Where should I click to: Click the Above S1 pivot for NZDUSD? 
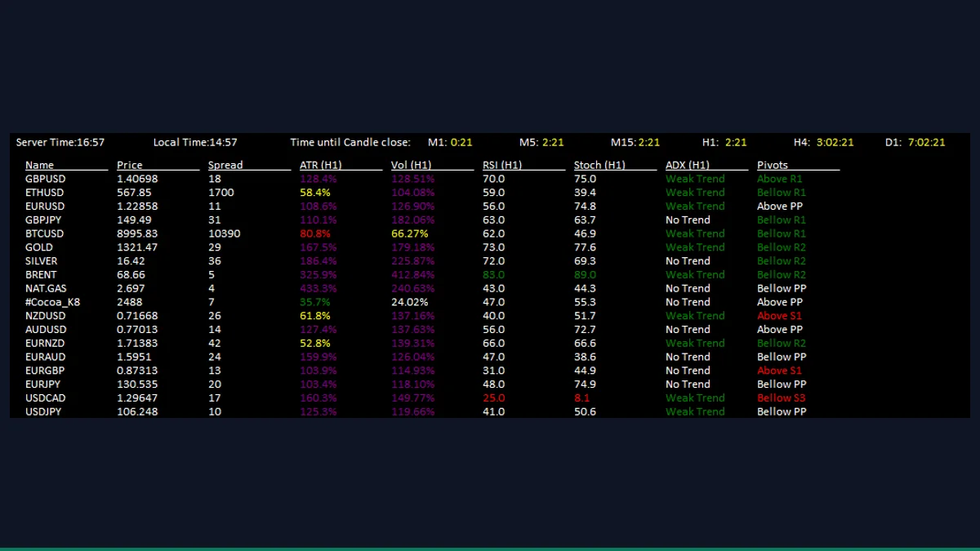(x=780, y=316)
